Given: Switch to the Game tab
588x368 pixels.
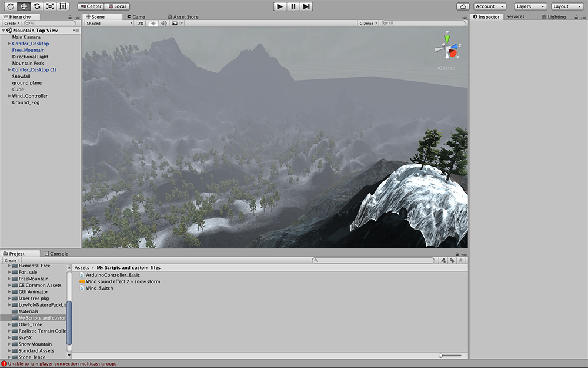Looking at the screenshot, I should click(136, 17).
